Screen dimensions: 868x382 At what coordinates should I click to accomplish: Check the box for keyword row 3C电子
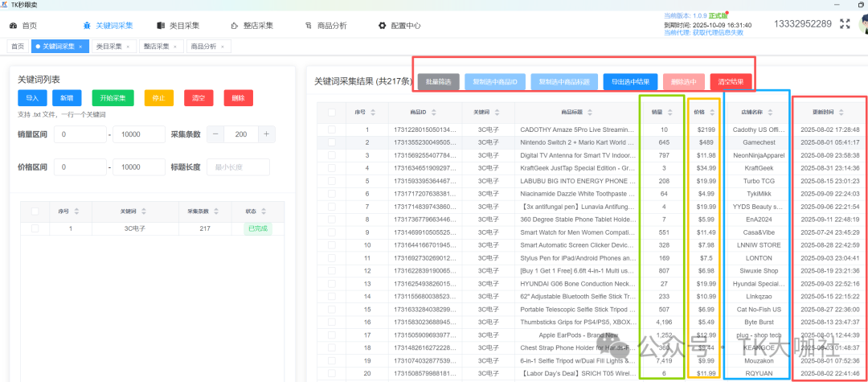point(35,228)
